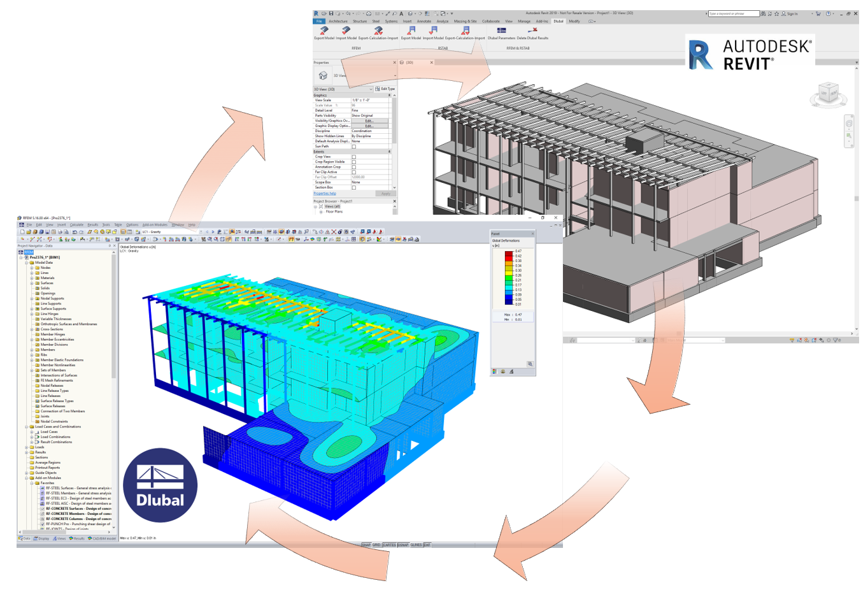This screenshot has width=868, height=590.
Task: Open the Add-on Modules menu in RFEM
Action: (x=155, y=225)
